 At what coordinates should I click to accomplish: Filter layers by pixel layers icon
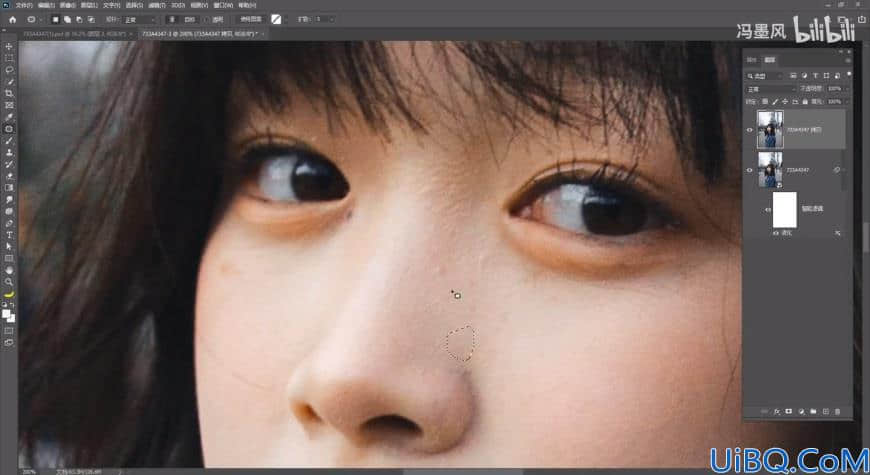pos(793,75)
